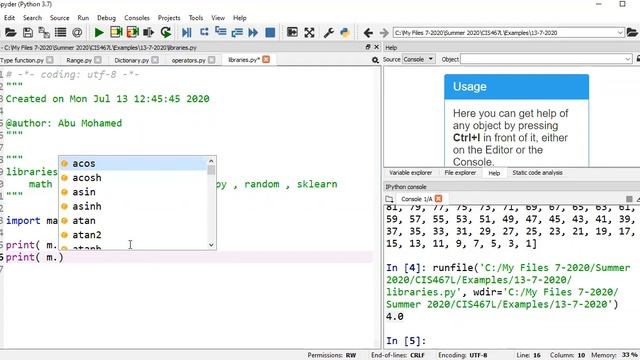Screen dimensions: 640x360
Task: Browse a working directory folder icon
Action: [632, 33]
